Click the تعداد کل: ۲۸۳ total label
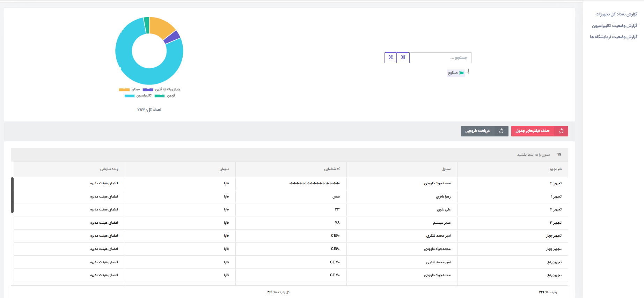Screen dimensions: 644x298 tap(149, 110)
